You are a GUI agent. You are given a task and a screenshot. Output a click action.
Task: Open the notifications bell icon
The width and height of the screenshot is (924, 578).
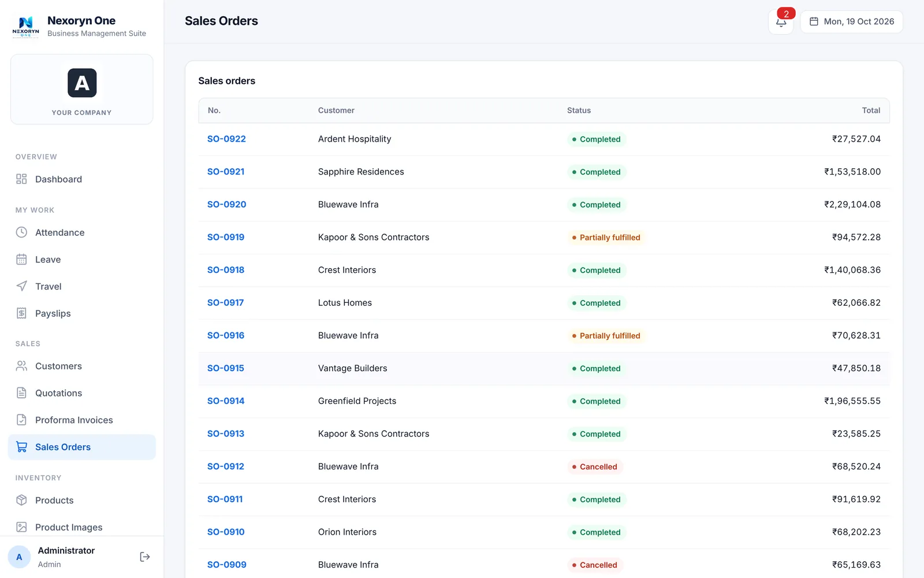pos(781,22)
